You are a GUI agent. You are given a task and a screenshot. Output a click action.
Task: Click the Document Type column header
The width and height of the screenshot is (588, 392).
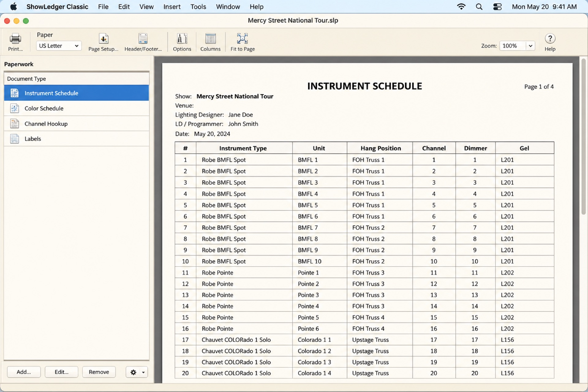click(x=77, y=79)
